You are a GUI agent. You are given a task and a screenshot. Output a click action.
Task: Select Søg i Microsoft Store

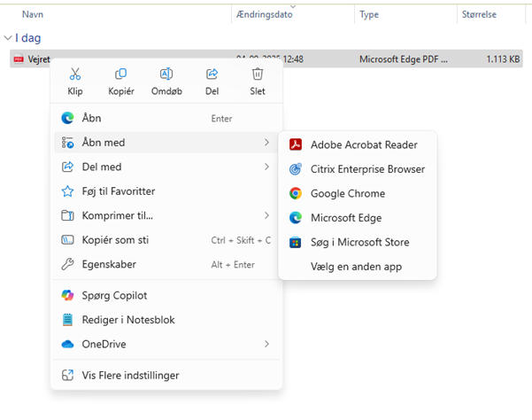coord(359,242)
